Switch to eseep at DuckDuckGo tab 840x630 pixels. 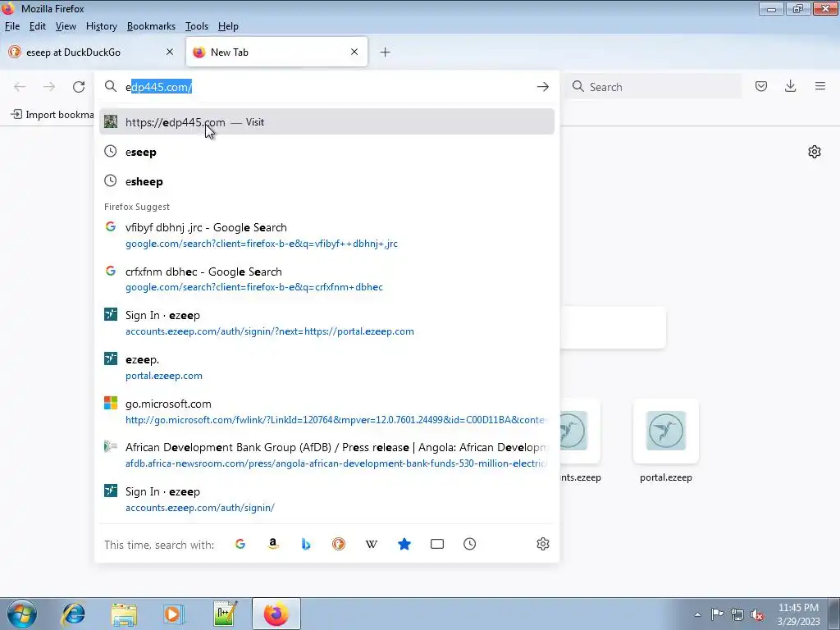click(x=91, y=52)
